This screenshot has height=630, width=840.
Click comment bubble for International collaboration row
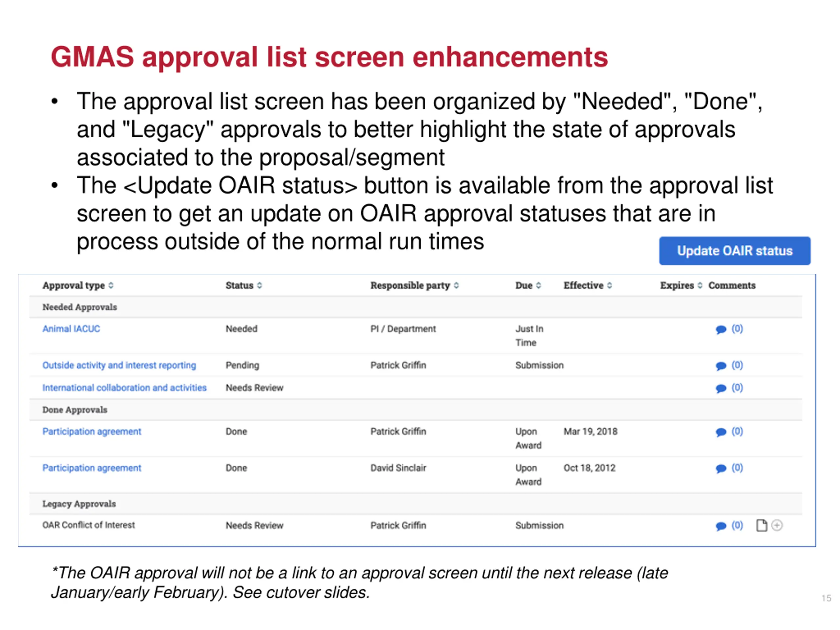(721, 388)
